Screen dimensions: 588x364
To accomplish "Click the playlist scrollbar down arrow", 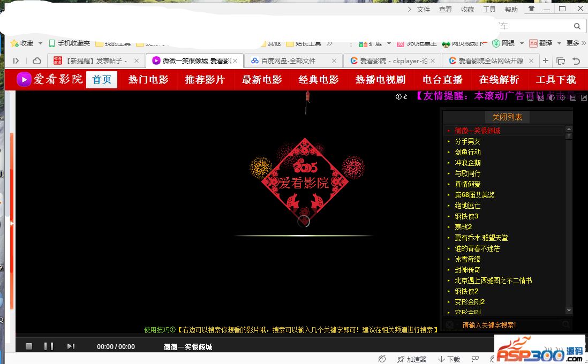I will coord(569,310).
